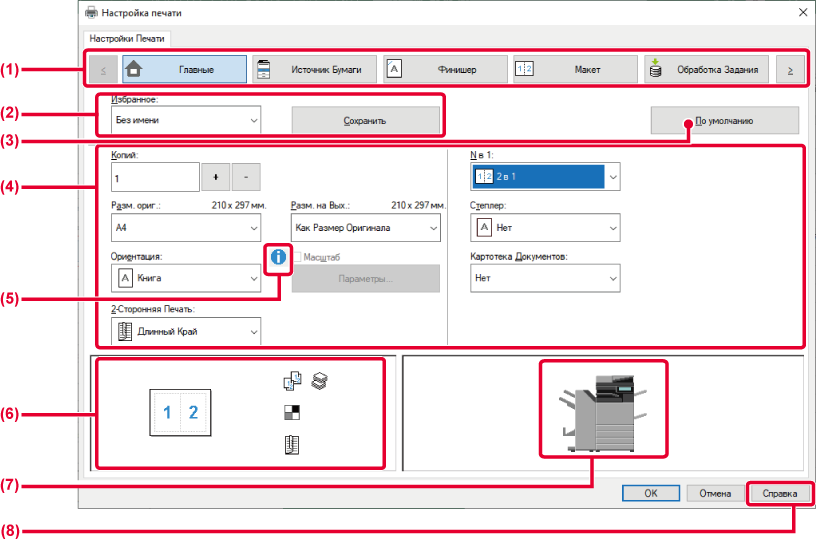Click the printer icon in title bar
The width and height of the screenshot is (817, 541).
click(x=91, y=13)
